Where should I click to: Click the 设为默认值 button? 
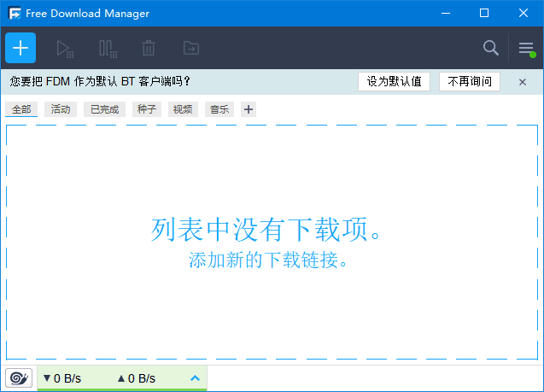click(x=394, y=82)
